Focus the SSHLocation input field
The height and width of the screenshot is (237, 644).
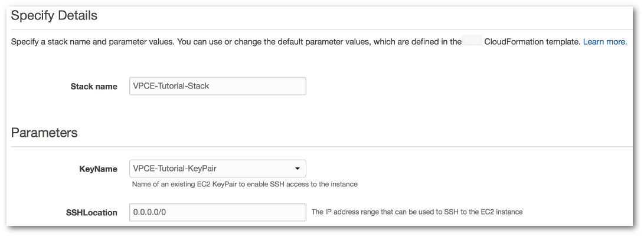[x=217, y=212]
